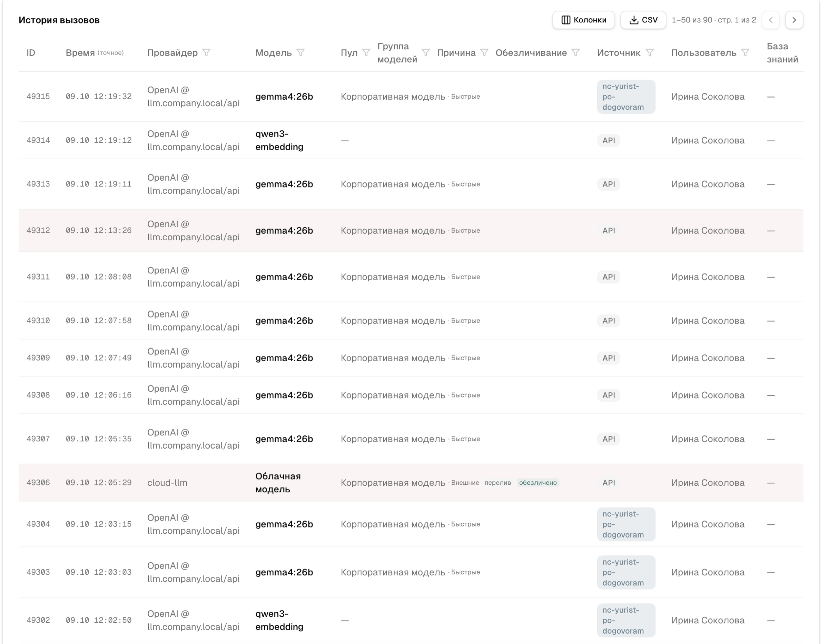
Task: Click gemma4:26b in row 49310
Action: click(x=284, y=321)
